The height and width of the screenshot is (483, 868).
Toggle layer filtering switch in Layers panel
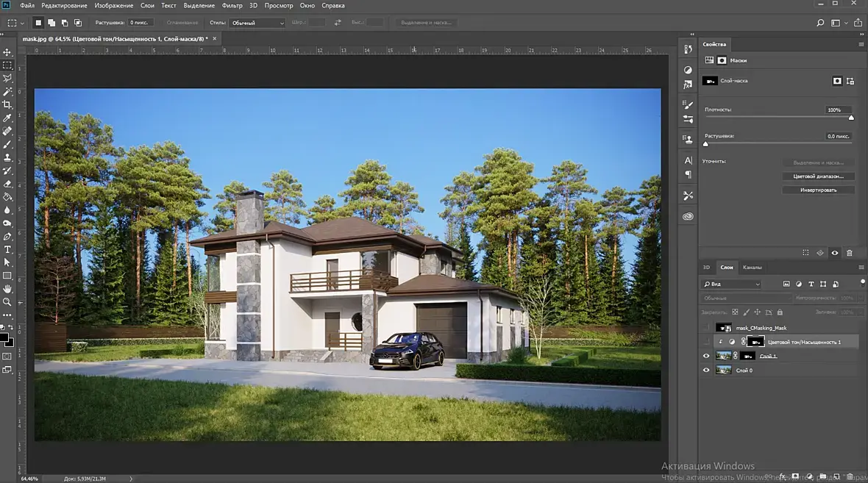[x=862, y=283]
